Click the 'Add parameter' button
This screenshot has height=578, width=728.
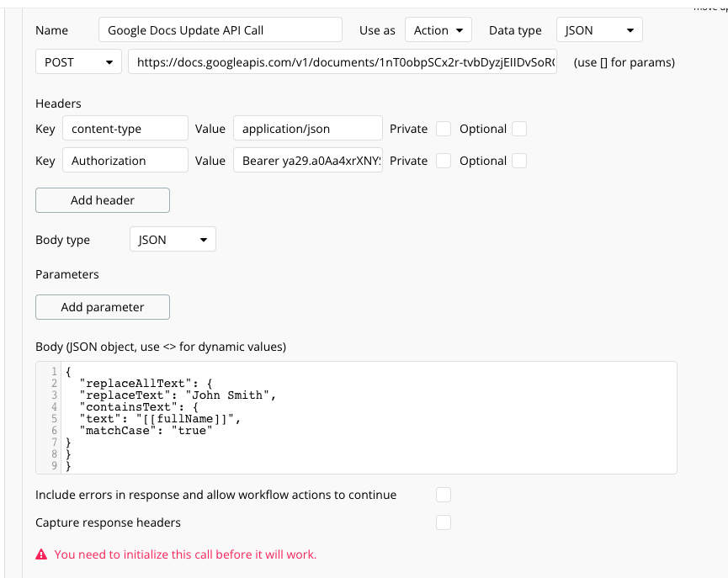pos(102,307)
